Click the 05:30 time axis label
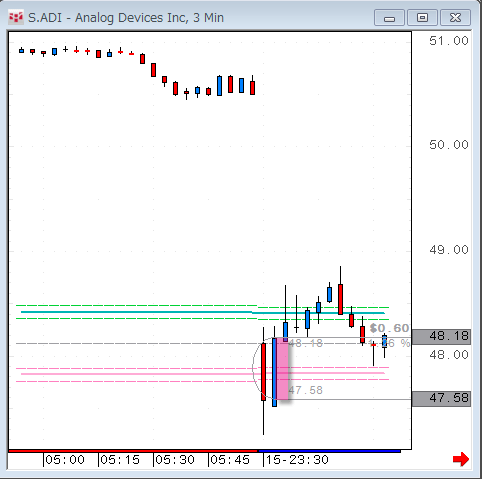 [x=175, y=460]
